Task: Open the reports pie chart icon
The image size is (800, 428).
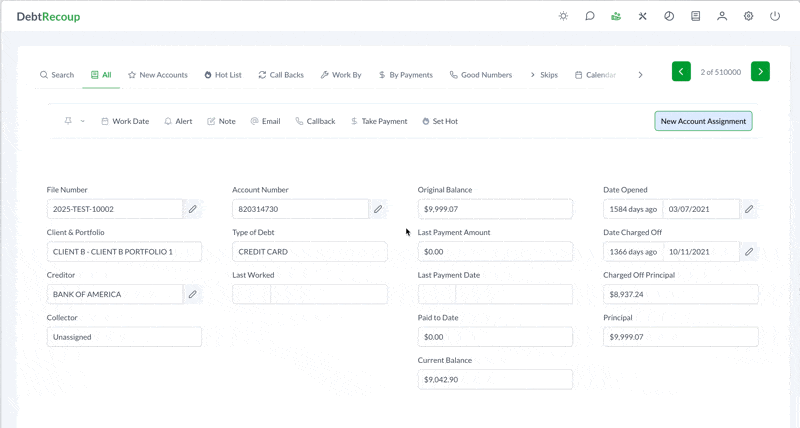Action: tap(669, 16)
